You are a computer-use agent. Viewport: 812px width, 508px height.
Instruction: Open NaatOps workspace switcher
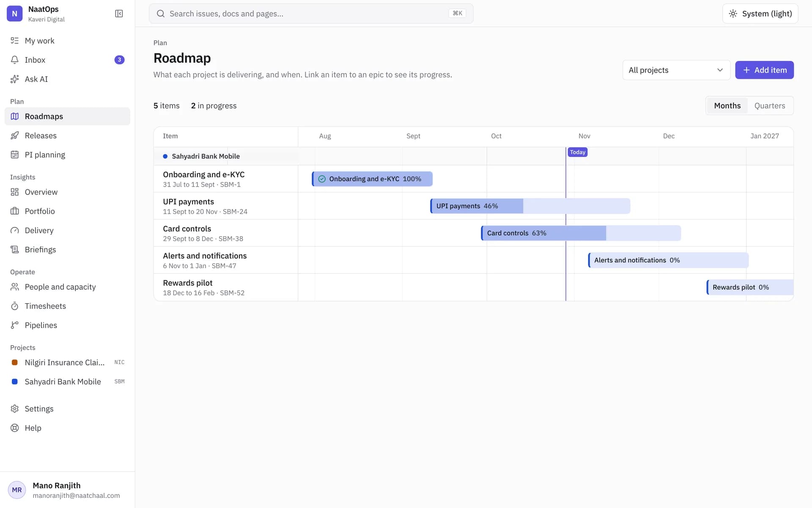[36, 14]
